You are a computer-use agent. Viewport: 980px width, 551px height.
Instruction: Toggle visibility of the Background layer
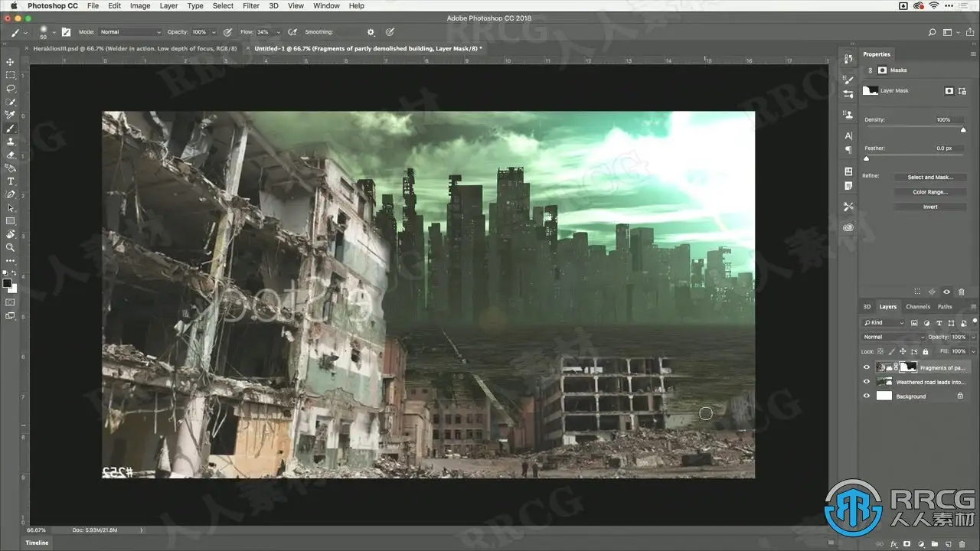coord(867,396)
